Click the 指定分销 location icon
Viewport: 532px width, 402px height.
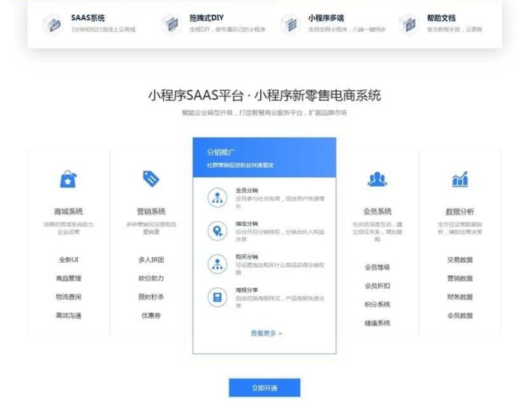coord(218,231)
